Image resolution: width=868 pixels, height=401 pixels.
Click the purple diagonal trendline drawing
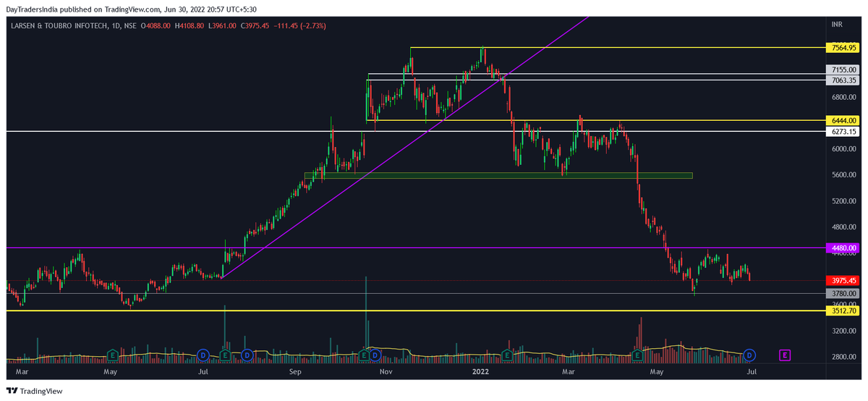click(x=405, y=147)
